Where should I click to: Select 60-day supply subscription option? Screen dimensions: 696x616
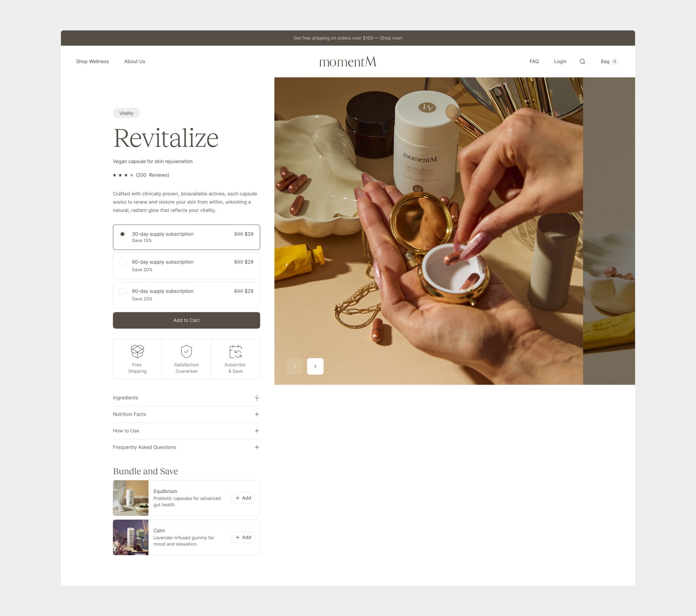pyautogui.click(x=186, y=266)
